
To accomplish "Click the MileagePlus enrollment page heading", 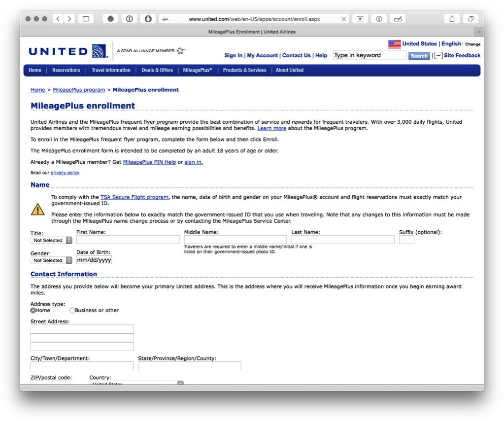I will (83, 106).
